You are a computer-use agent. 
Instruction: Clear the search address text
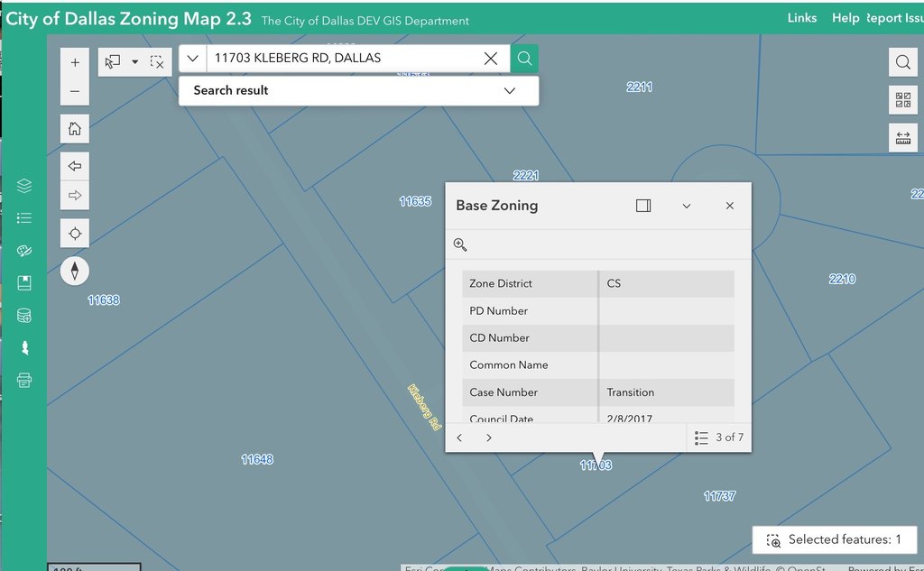[490, 59]
